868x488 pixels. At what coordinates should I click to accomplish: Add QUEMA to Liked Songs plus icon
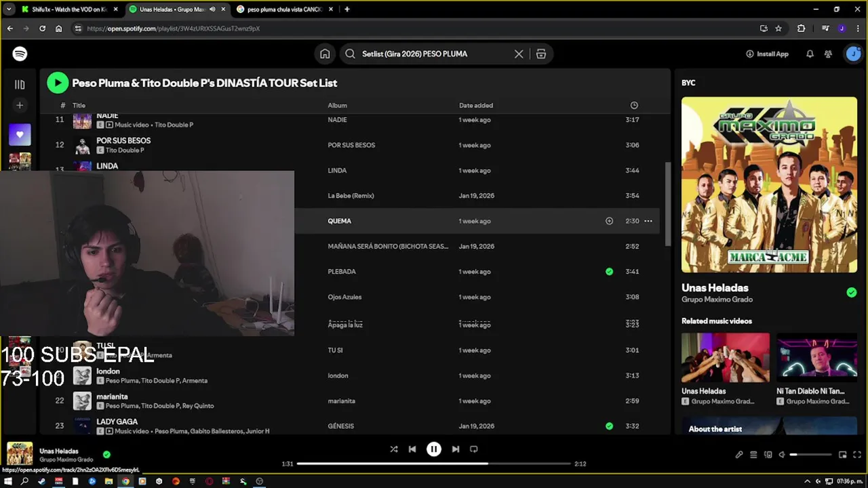point(609,221)
